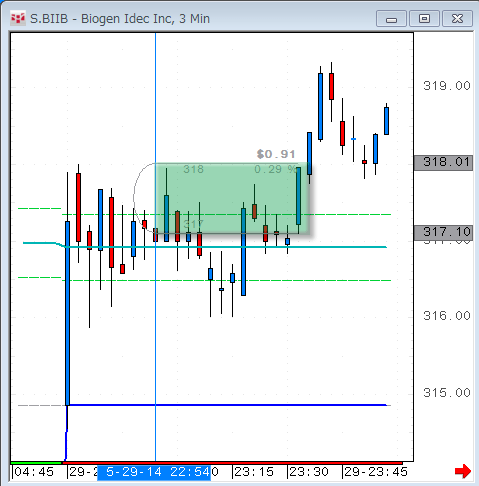Select the highlighted 5-29-14 22:54 time label
This screenshot has width=479, height=486.
[x=154, y=472]
